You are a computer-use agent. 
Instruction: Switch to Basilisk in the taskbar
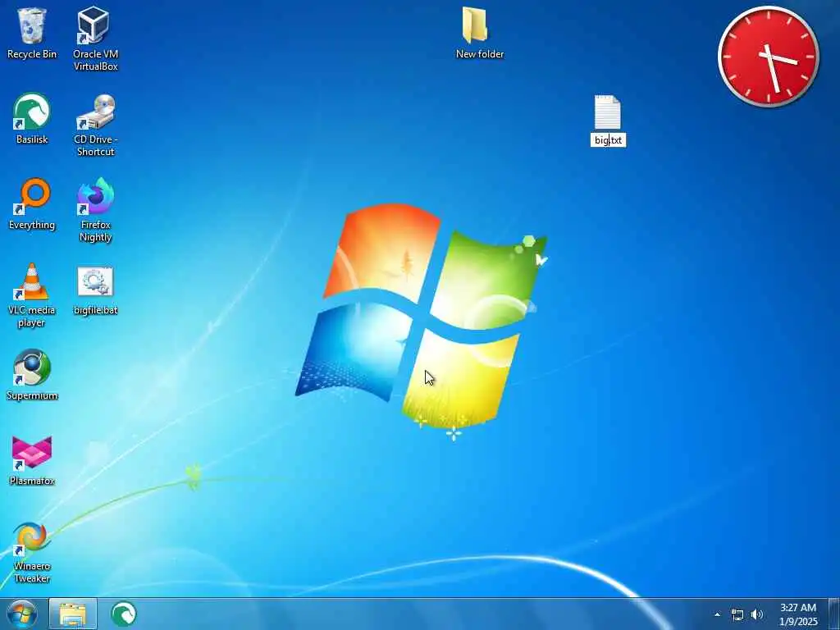click(124, 614)
